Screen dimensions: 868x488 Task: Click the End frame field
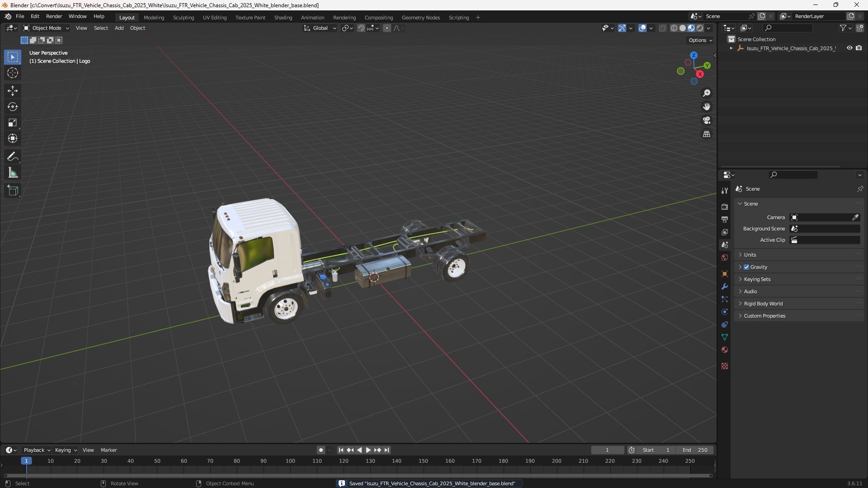[x=695, y=450]
